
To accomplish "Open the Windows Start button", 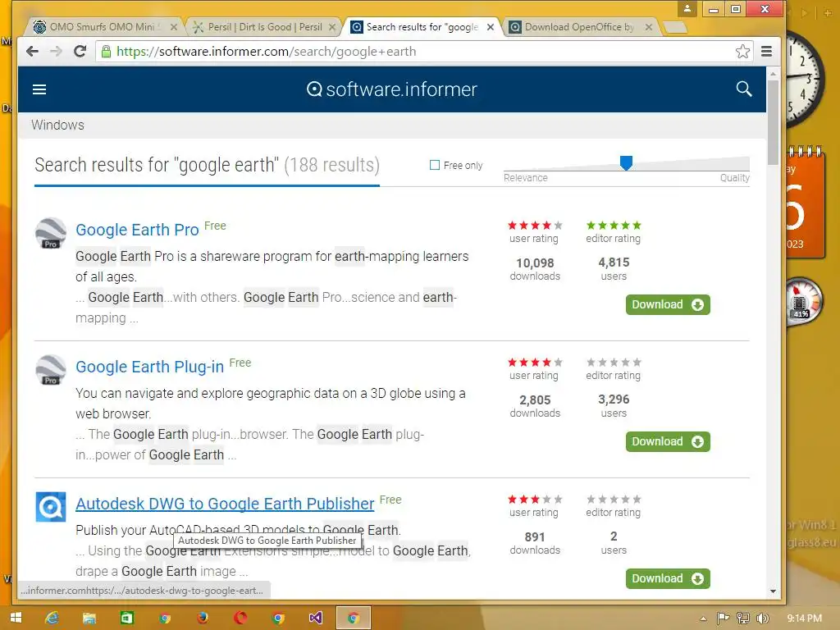I will (16, 619).
